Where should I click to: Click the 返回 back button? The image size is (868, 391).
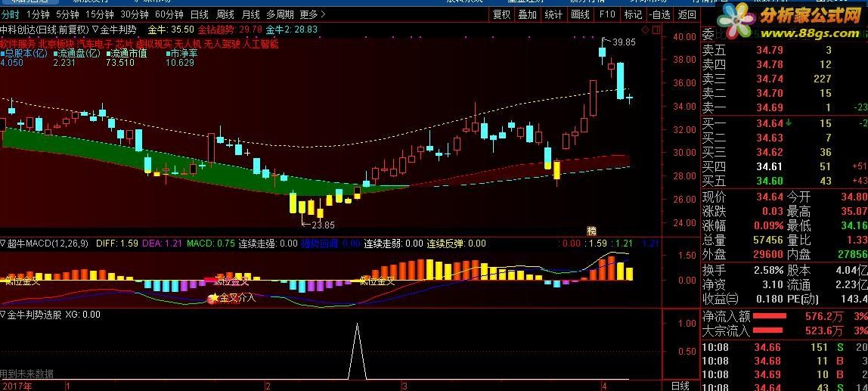687,15
